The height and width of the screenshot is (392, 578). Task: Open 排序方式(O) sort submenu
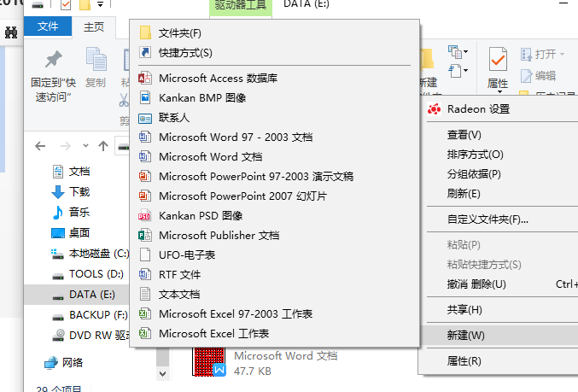tap(499, 154)
